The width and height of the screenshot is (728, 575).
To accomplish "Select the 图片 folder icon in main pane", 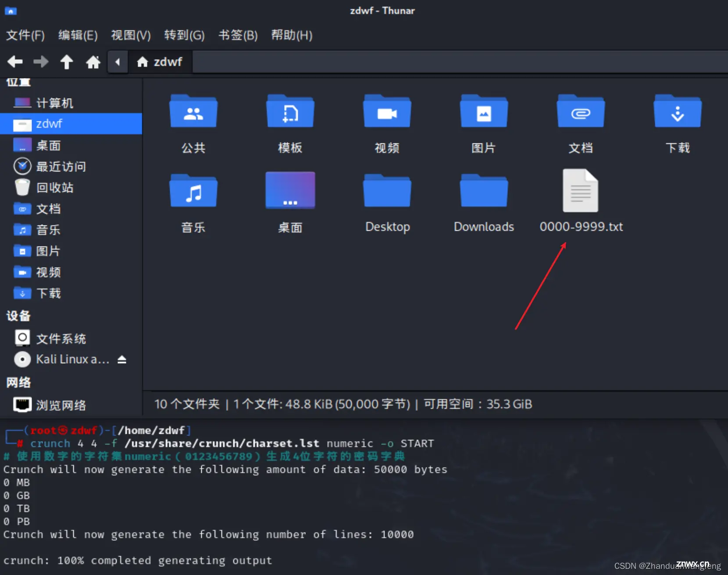I will tap(484, 111).
